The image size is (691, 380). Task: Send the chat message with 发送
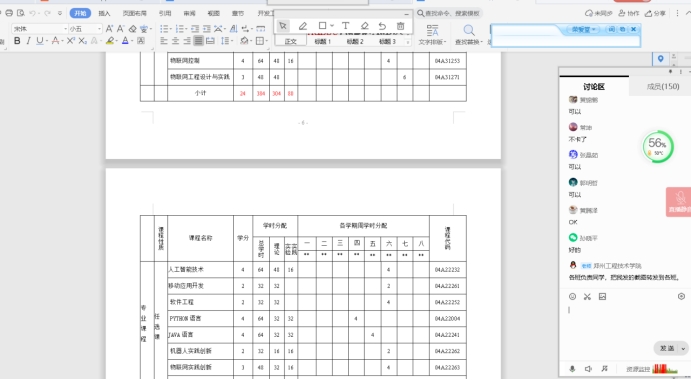tap(667, 348)
